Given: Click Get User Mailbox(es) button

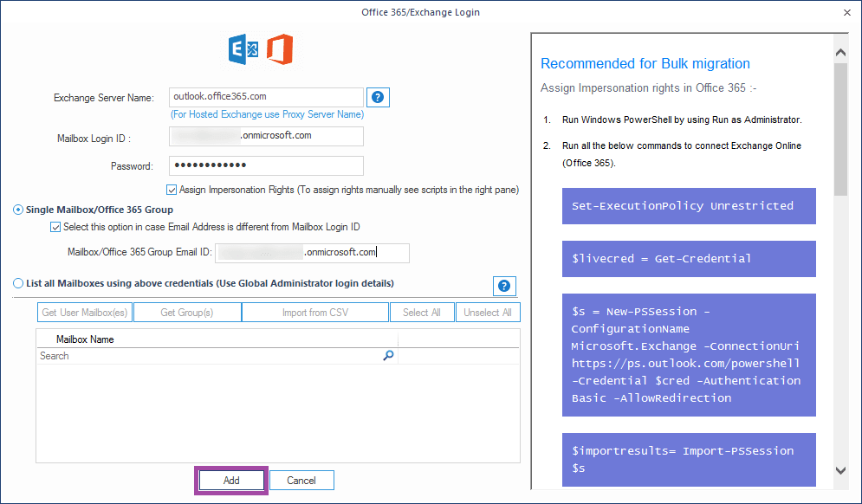Looking at the screenshot, I should point(85,312).
